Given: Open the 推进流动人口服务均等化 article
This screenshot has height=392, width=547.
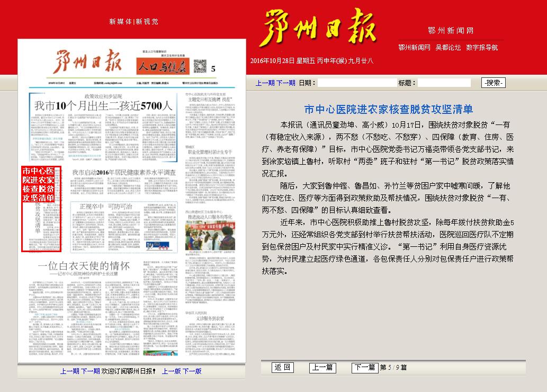Looking at the screenshot, I should tap(210, 217).
